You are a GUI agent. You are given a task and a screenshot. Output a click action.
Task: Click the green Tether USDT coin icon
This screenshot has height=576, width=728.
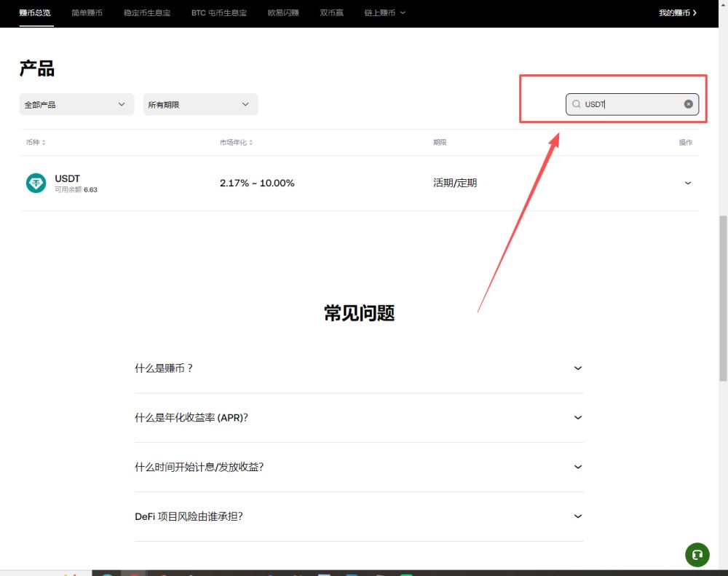(36, 183)
